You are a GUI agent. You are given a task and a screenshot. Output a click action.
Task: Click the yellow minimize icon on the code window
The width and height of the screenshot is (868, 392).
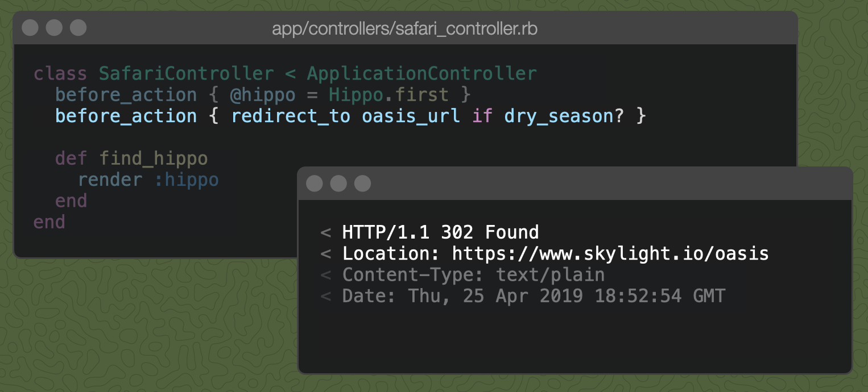click(x=54, y=27)
